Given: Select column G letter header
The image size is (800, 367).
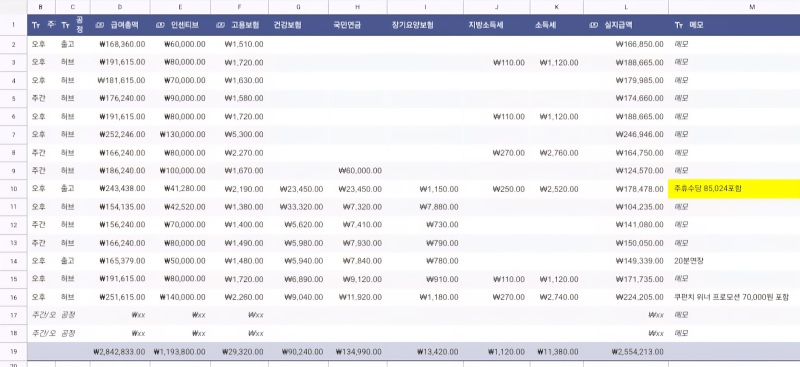Looking at the screenshot, I should [x=298, y=7].
